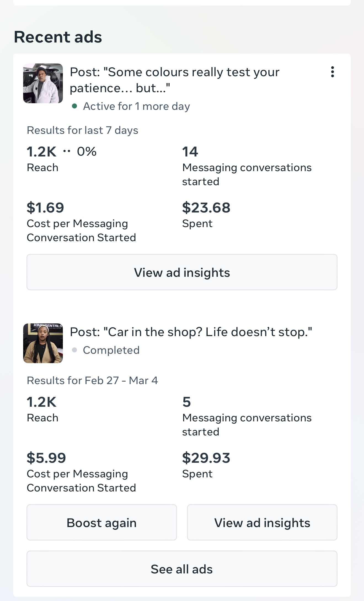Tap the 14 messaging conversations metric
The height and width of the screenshot is (601, 364).
(190, 152)
